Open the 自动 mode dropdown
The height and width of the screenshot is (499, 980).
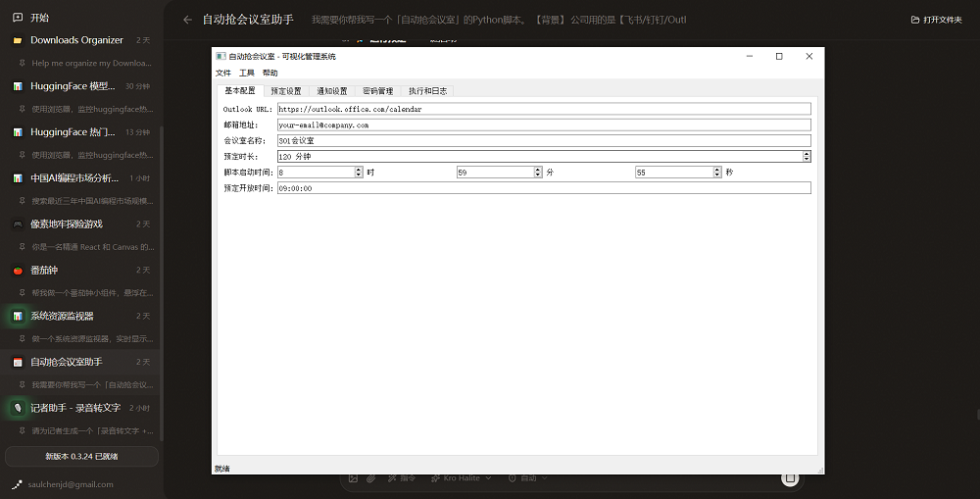pos(528,478)
